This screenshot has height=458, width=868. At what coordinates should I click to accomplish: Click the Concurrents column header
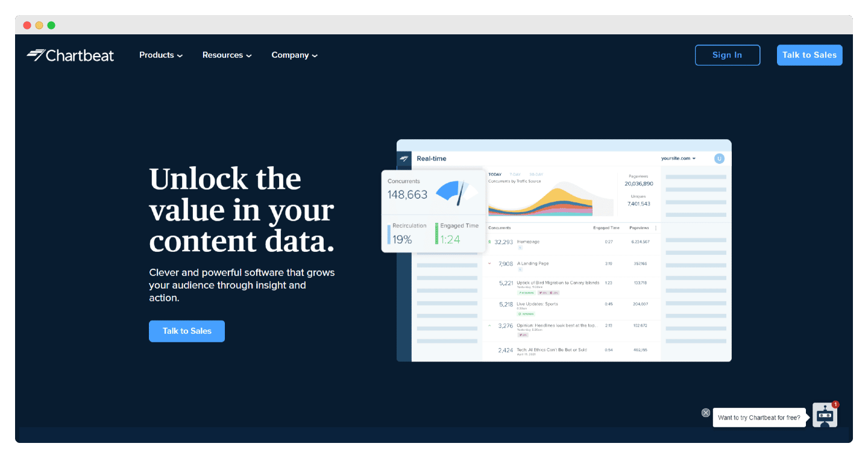pyautogui.click(x=499, y=228)
